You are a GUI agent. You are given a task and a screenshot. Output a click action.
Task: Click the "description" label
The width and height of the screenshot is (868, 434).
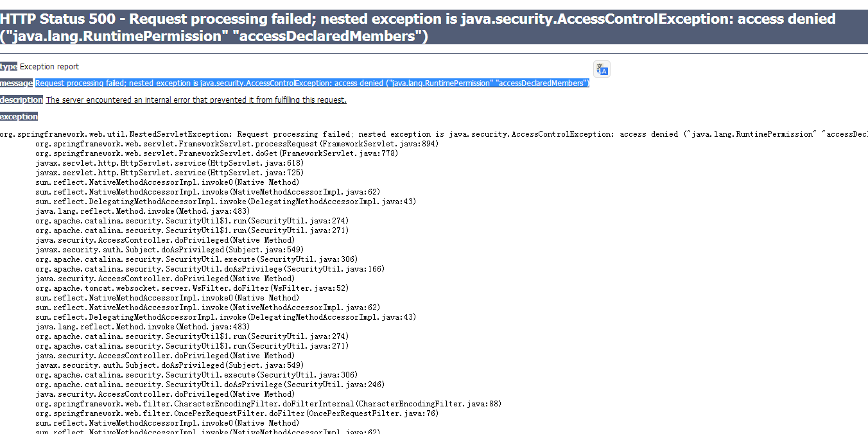21,100
